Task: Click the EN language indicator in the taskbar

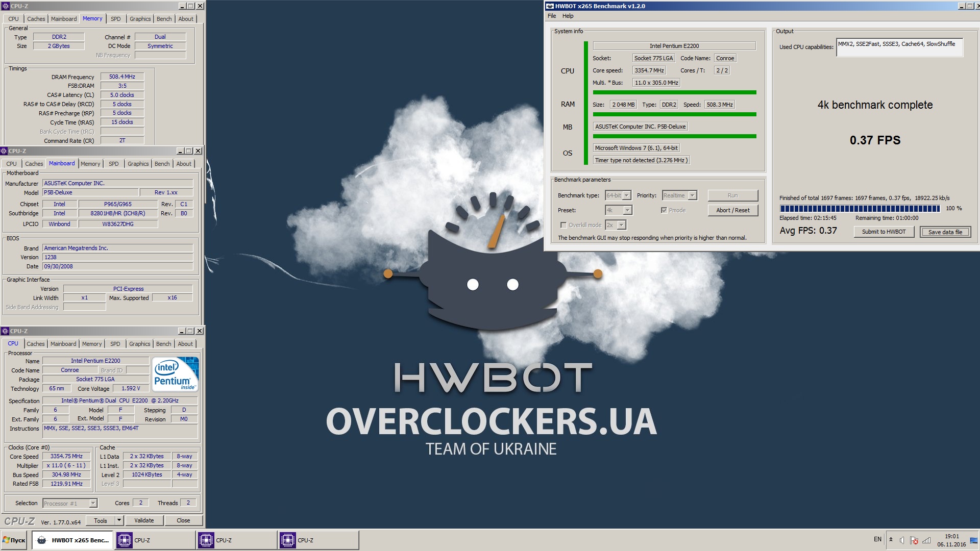Action: [x=877, y=539]
